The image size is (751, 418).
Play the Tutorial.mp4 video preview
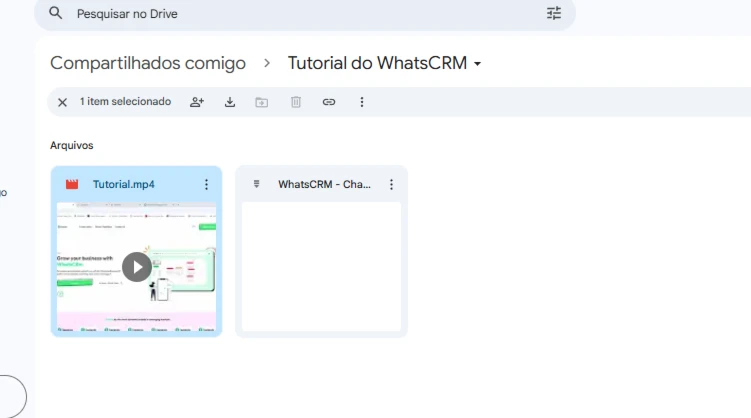137,267
